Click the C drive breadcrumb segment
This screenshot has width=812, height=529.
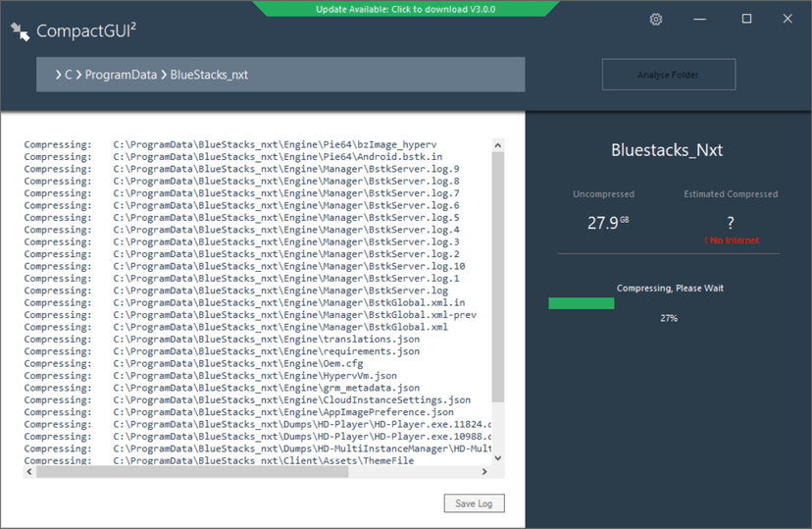tap(70, 75)
